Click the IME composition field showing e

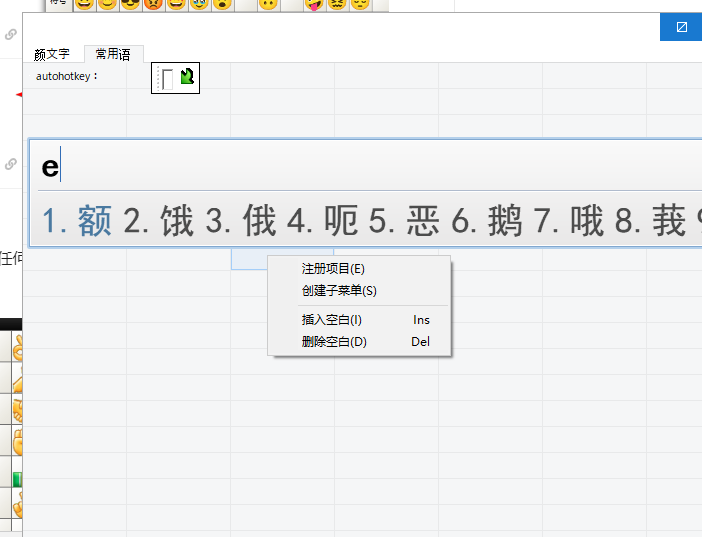[x=300, y=166]
